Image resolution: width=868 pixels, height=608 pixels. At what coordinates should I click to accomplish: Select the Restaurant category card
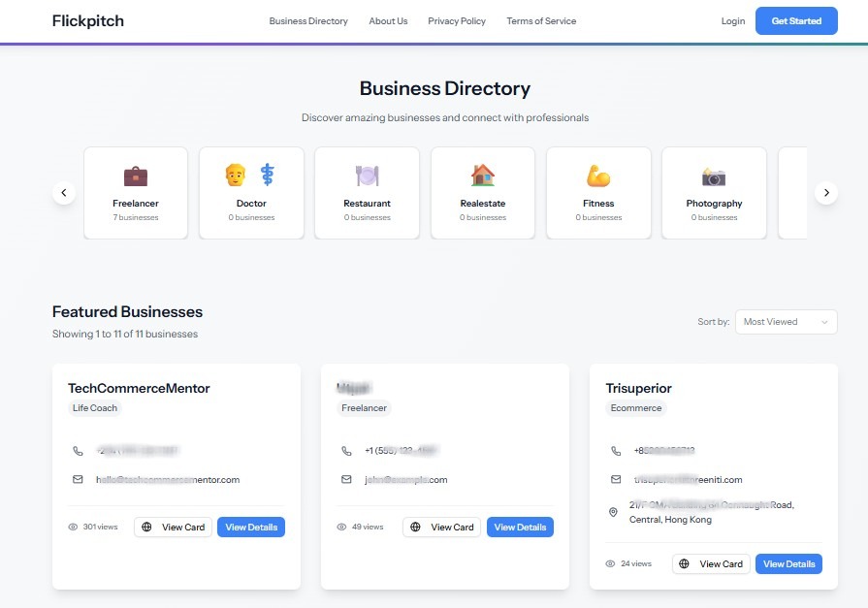367,193
